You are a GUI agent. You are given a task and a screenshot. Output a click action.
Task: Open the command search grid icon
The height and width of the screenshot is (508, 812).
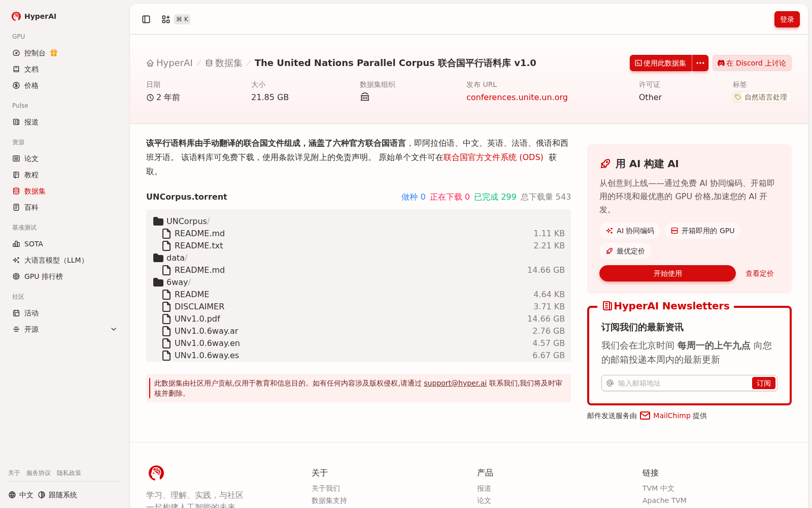click(x=166, y=19)
